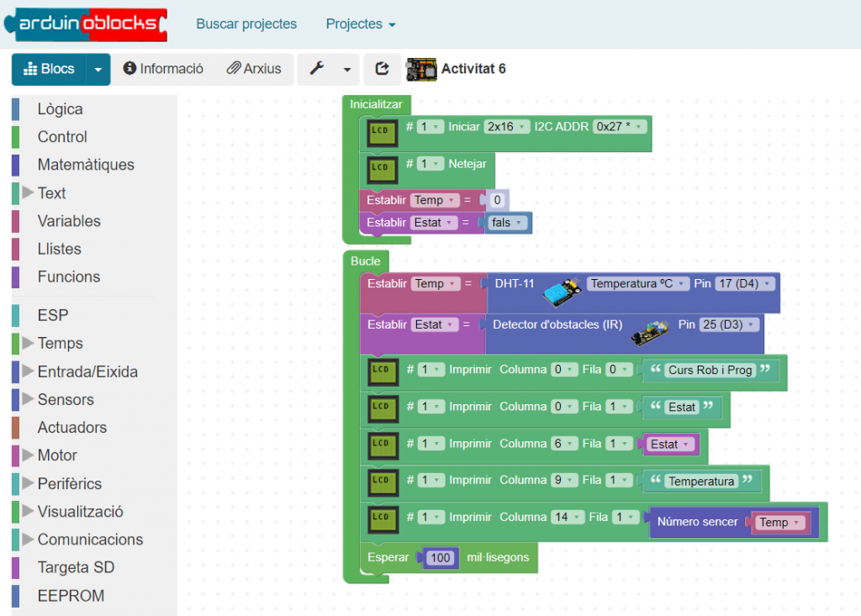Click the LCD icon on the Iniciar block
Screen dimensions: 861x616
[381, 133]
